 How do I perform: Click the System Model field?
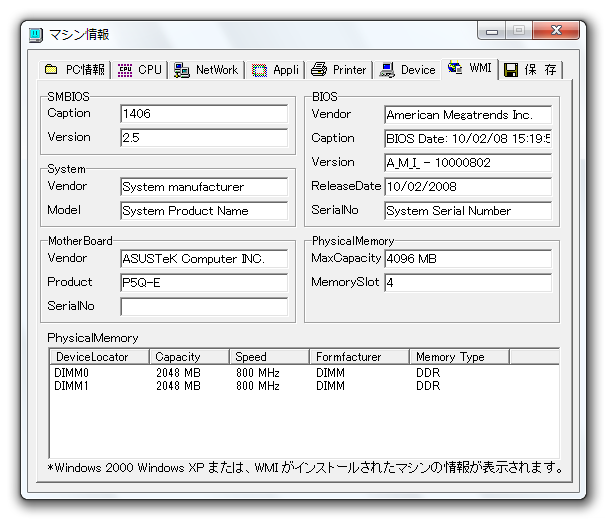click(204, 211)
